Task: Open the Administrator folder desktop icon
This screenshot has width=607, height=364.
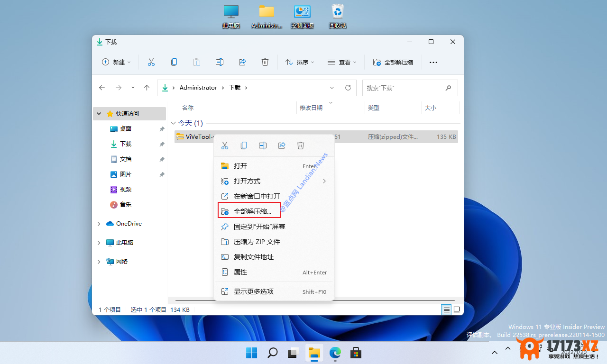Action: point(267,17)
